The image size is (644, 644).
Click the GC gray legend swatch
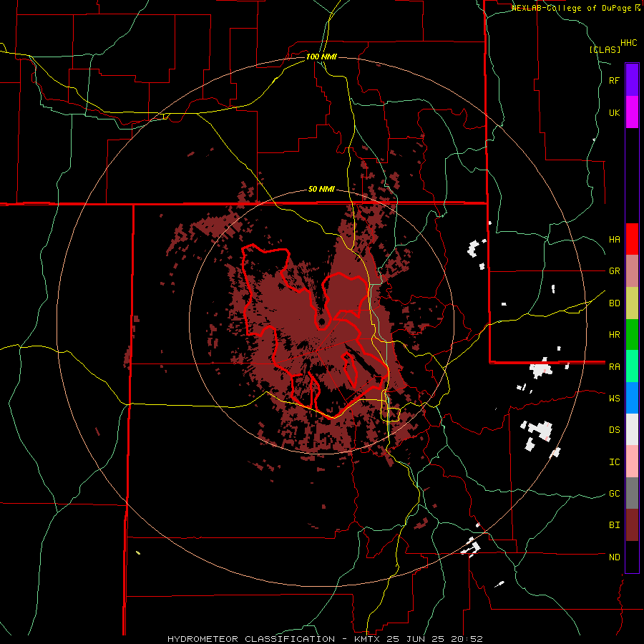pyautogui.click(x=632, y=493)
